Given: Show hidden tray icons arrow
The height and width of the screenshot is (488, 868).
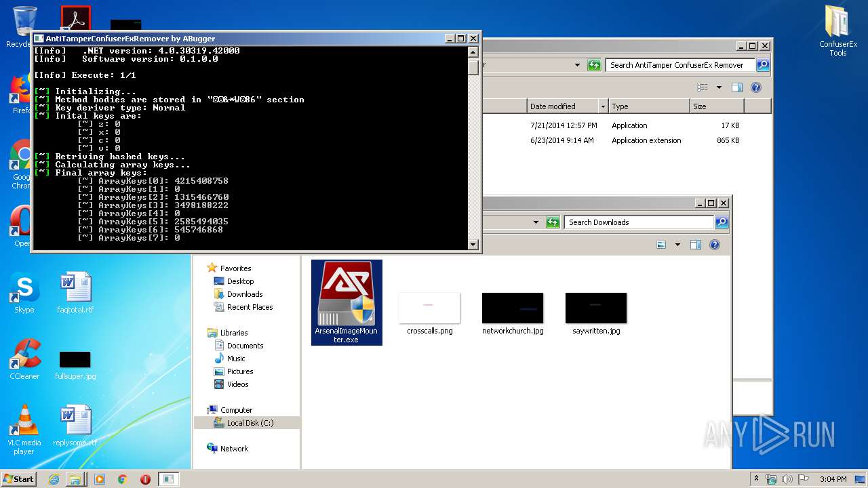Looking at the screenshot, I should (x=756, y=479).
